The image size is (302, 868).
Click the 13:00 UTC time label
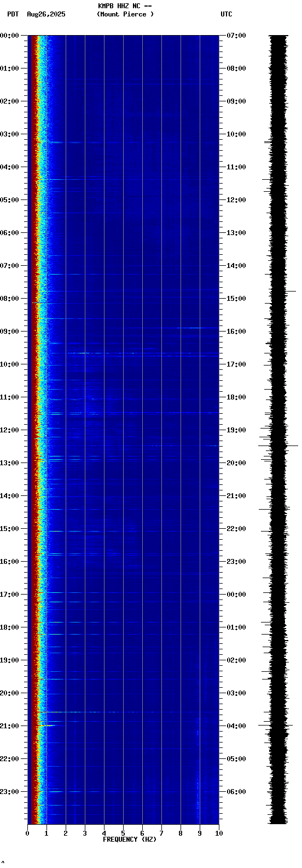click(236, 233)
